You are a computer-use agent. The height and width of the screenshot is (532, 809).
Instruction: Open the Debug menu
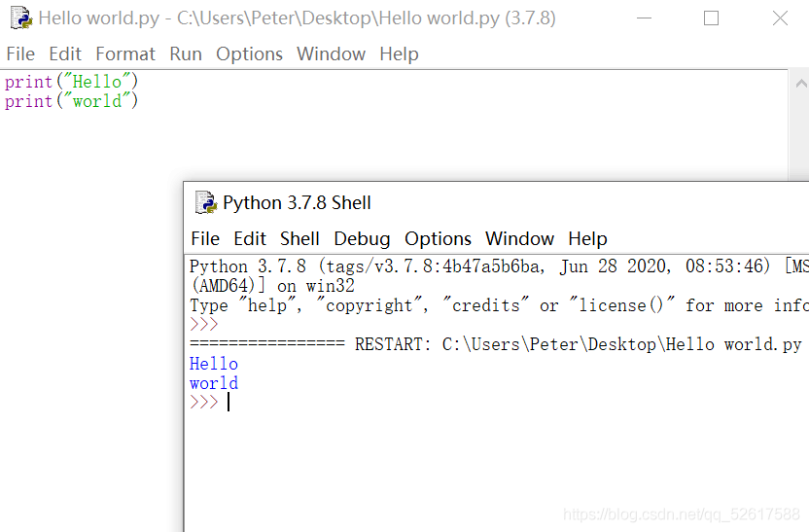click(x=362, y=238)
